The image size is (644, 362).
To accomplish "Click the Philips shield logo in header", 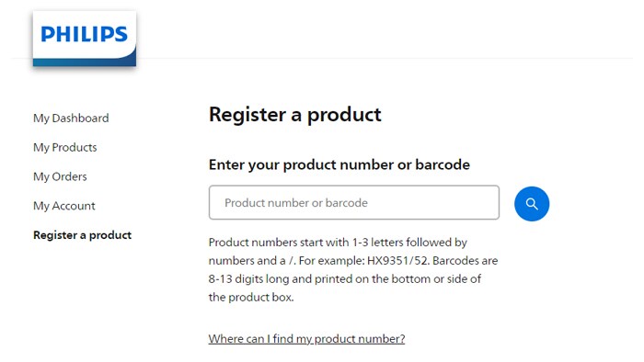I will (85, 39).
